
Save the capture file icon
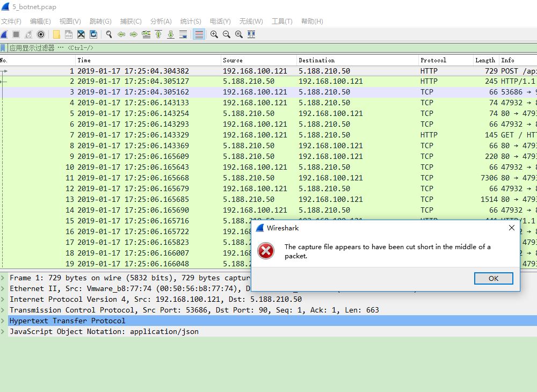click(x=69, y=34)
